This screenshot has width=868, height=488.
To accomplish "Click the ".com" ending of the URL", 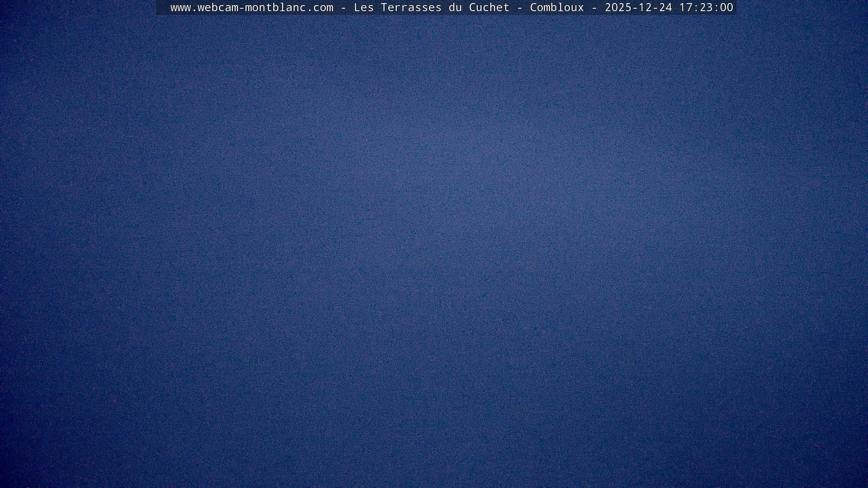I will tap(320, 7).
